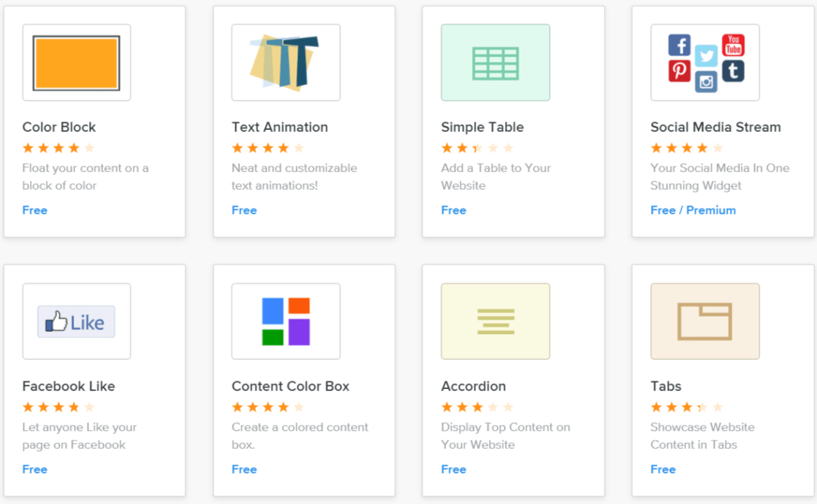Click the Pinterest icon
817x504 pixels.
point(678,70)
